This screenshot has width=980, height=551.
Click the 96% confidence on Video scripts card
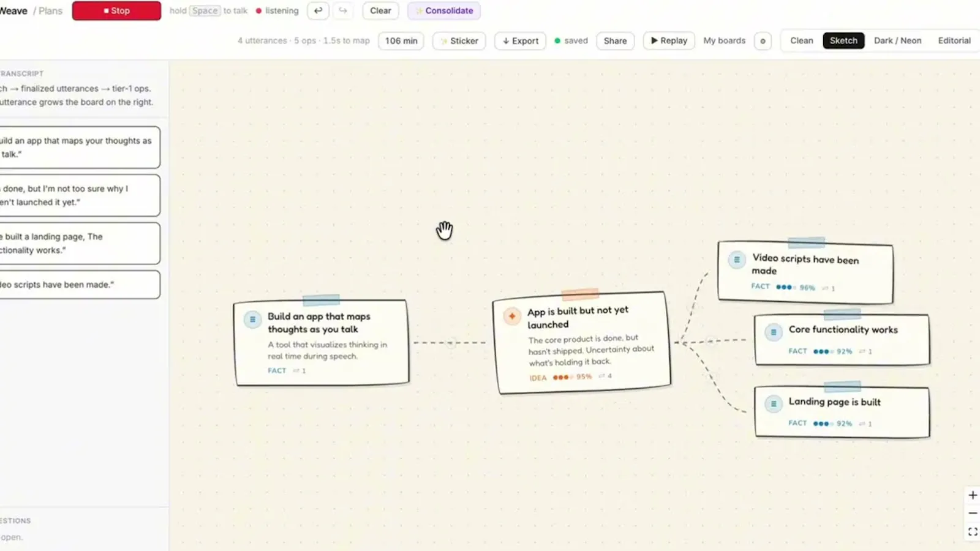(807, 288)
